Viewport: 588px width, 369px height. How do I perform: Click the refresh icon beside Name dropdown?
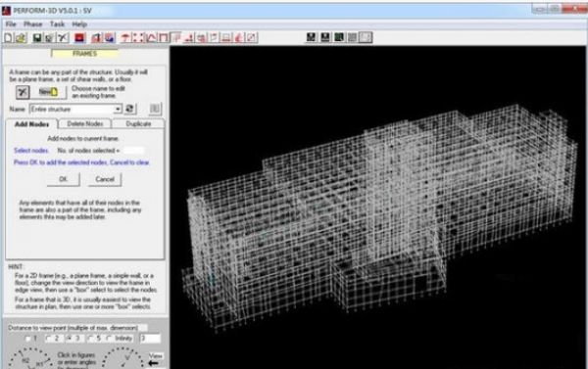(129, 109)
